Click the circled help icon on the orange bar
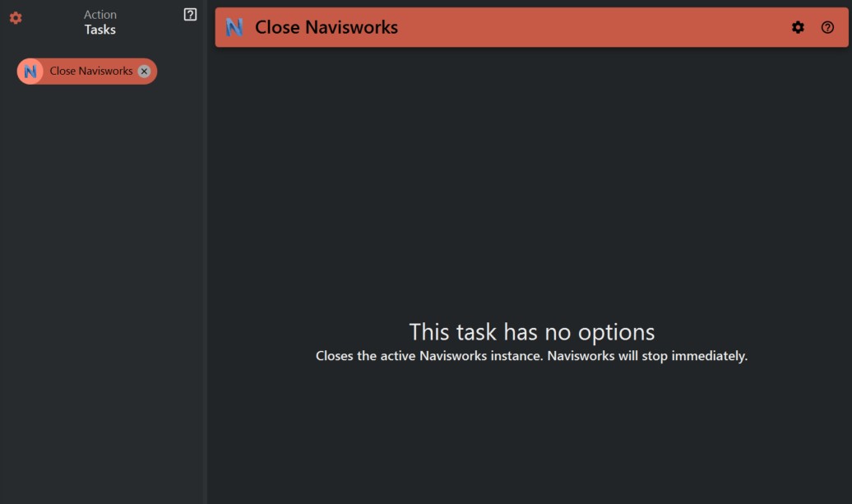The width and height of the screenshot is (852, 504). (827, 27)
